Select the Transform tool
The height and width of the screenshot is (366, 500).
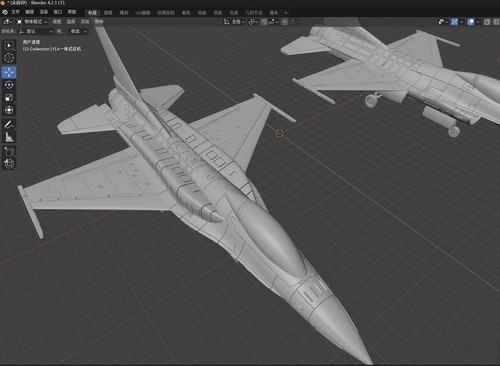tap(9, 110)
